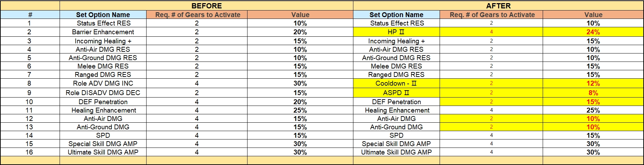Screen dimensions: 644x165
Task: Select the BEFORE header cell
Action: pos(206,6)
